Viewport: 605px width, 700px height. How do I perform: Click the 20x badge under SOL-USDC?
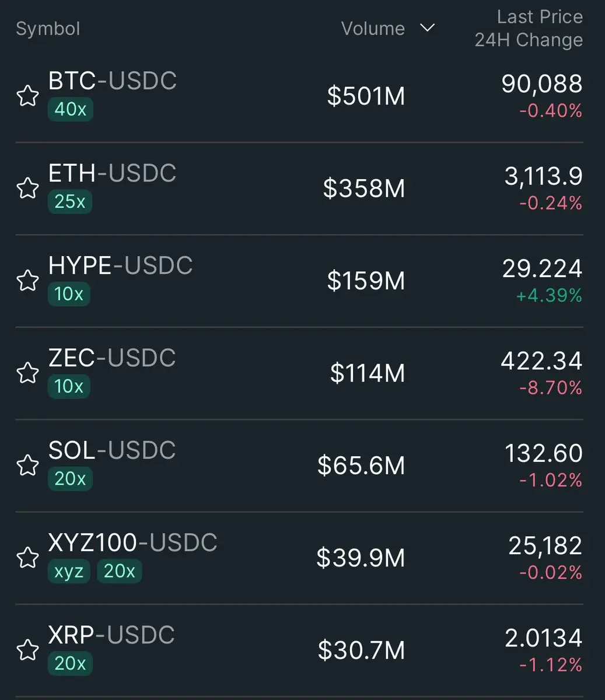[x=70, y=479]
